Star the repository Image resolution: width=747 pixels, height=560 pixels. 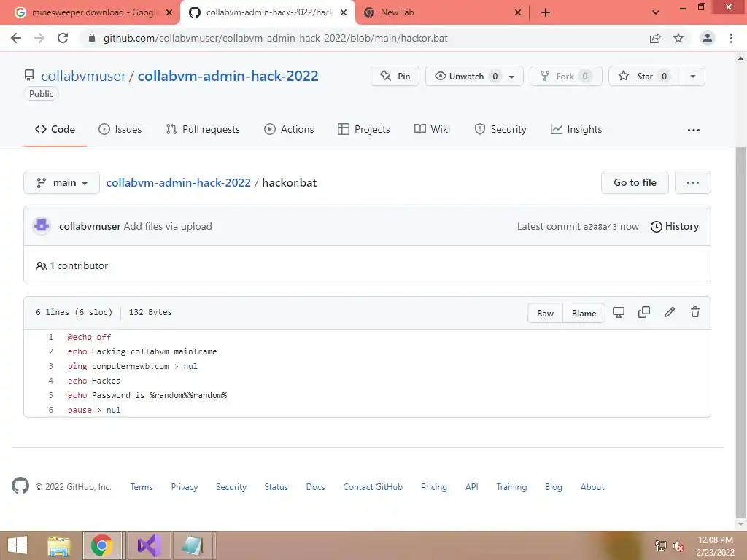tap(645, 76)
